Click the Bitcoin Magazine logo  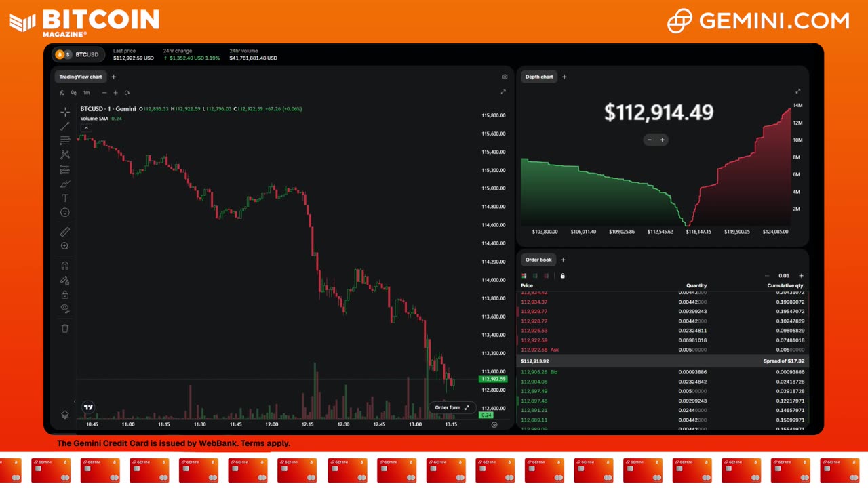click(x=84, y=22)
